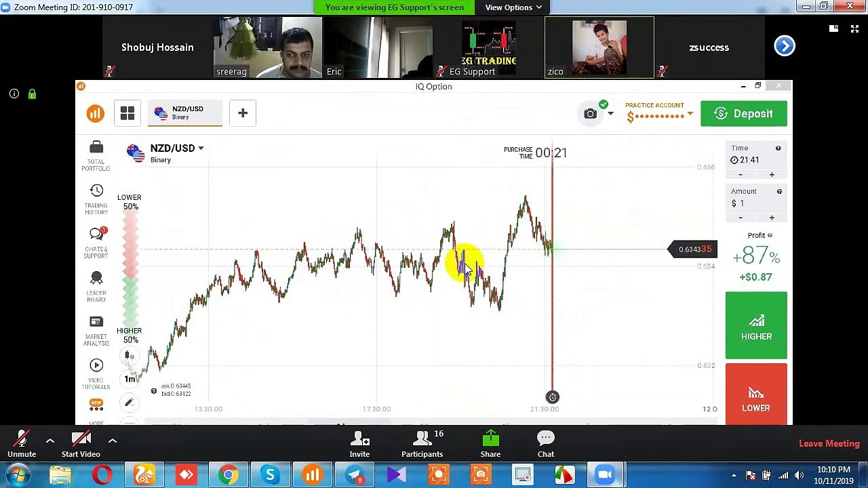
Task: Click the trader sentiment red-green bar
Action: pyautogui.click(x=130, y=268)
